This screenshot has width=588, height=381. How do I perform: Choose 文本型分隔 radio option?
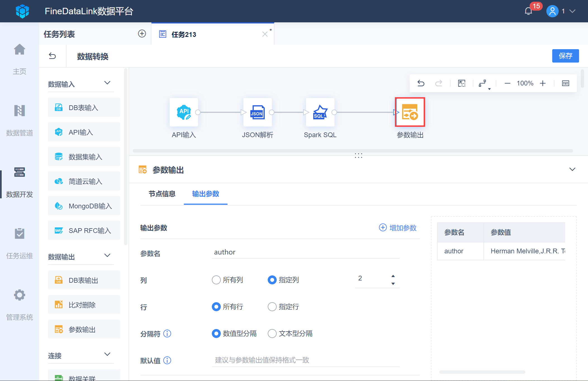pos(272,334)
